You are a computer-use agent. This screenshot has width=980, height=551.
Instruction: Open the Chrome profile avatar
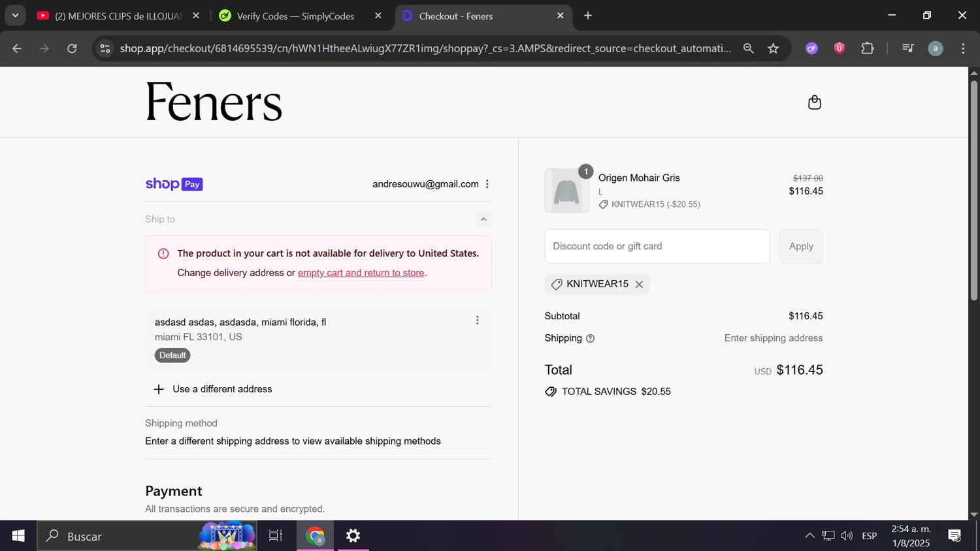click(x=936, y=48)
